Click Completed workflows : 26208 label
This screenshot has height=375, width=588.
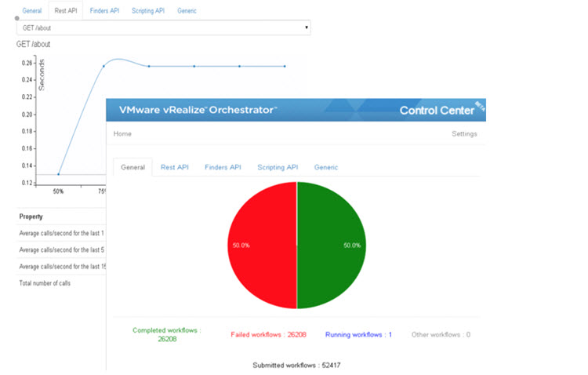[167, 334]
